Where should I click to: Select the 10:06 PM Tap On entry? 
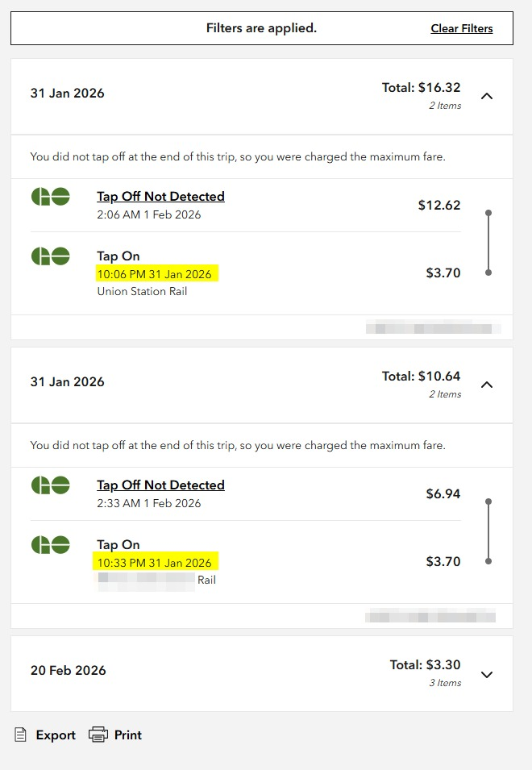[x=118, y=256]
